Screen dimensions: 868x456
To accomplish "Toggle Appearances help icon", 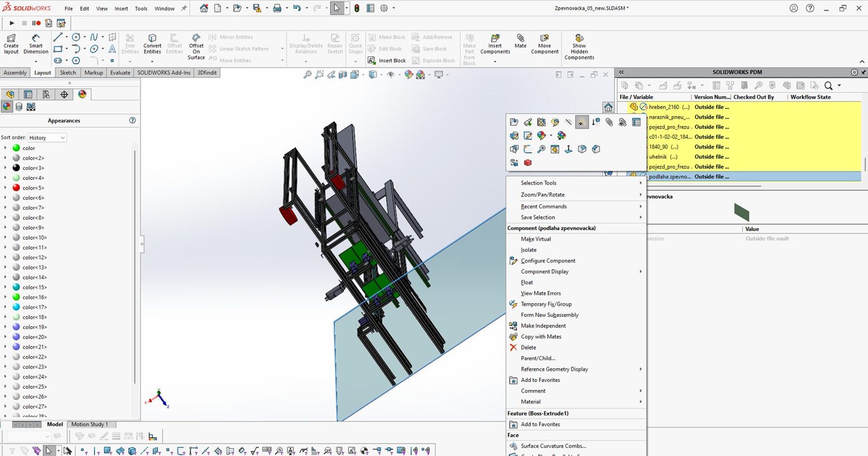I will (x=132, y=120).
